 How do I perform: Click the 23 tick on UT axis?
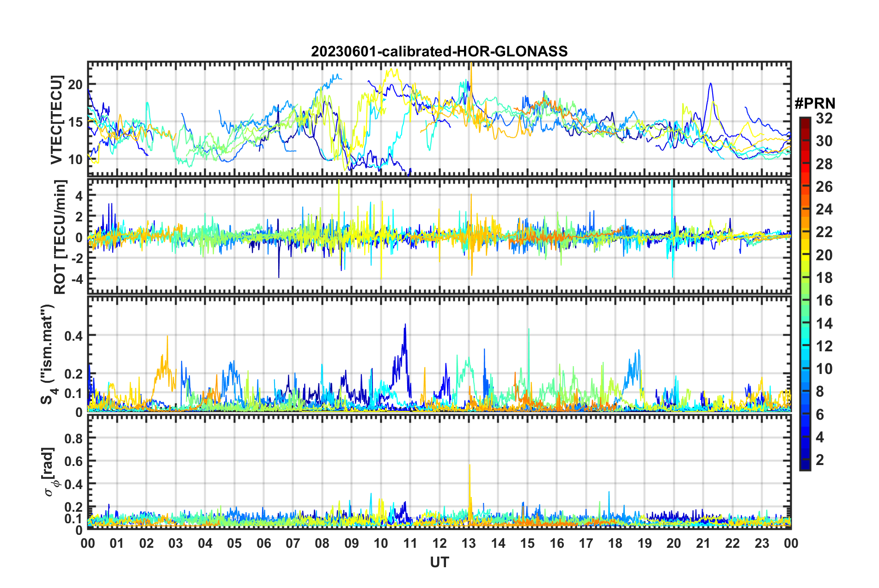762,543
